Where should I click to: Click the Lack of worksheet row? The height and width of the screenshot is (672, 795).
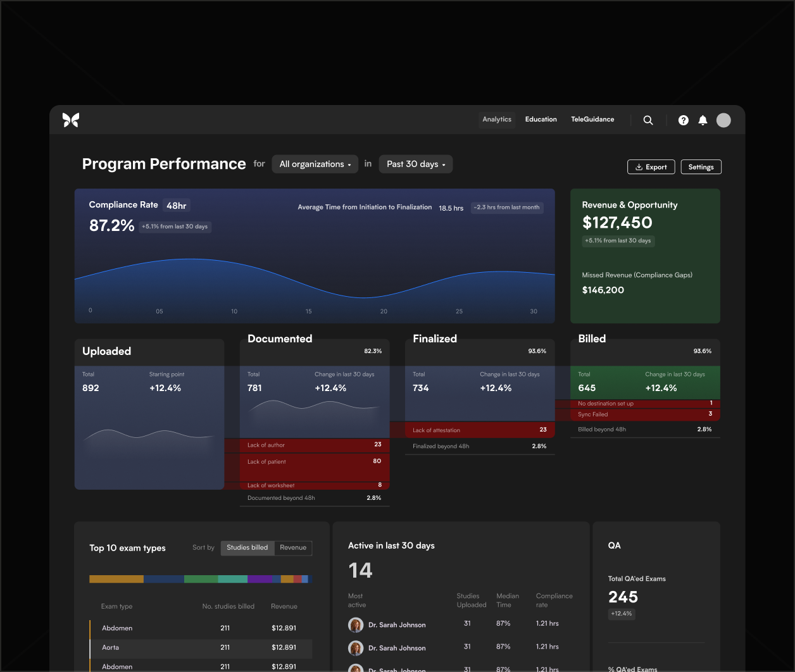[315, 485]
